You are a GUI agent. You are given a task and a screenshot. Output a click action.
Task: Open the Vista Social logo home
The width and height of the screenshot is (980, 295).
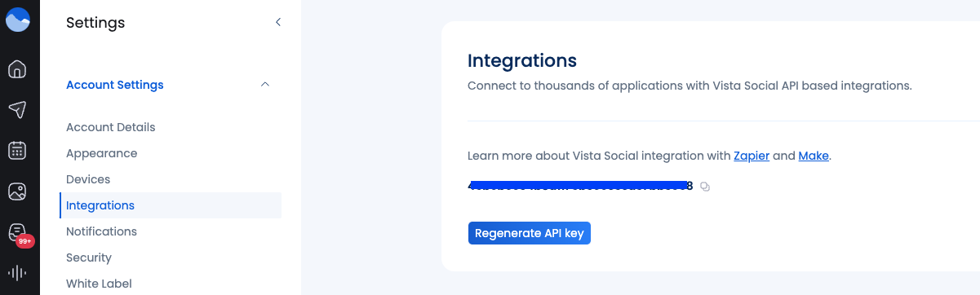(18, 19)
